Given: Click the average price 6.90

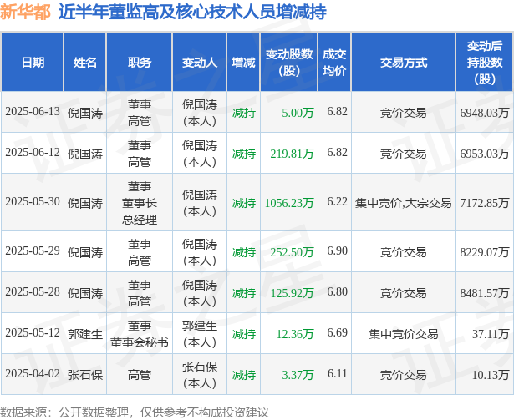Looking at the screenshot, I should pyautogui.click(x=337, y=251).
